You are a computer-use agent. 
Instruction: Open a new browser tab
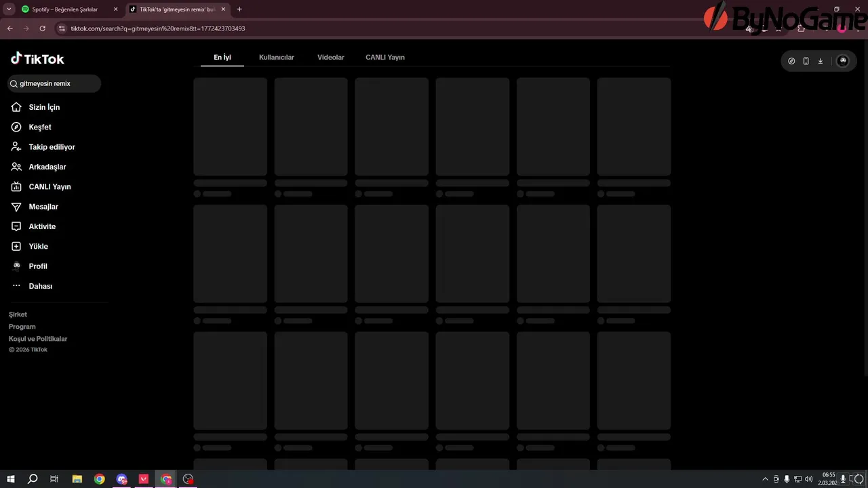point(239,9)
